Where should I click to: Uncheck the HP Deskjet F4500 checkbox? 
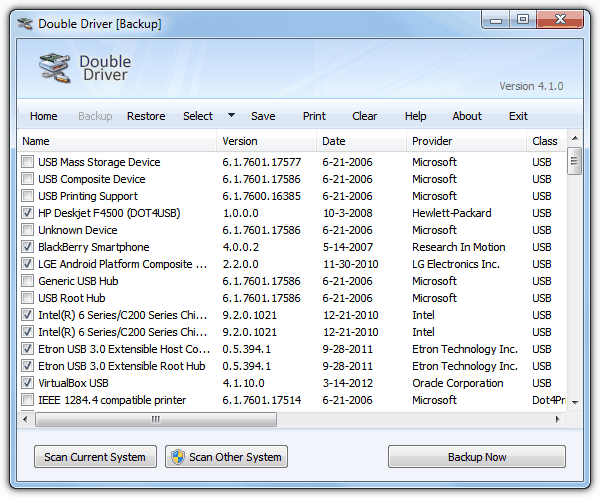tap(27, 213)
